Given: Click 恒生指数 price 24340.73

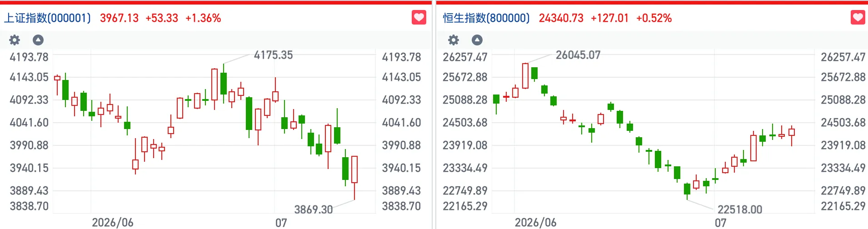Looking at the screenshot, I should pyautogui.click(x=561, y=18).
